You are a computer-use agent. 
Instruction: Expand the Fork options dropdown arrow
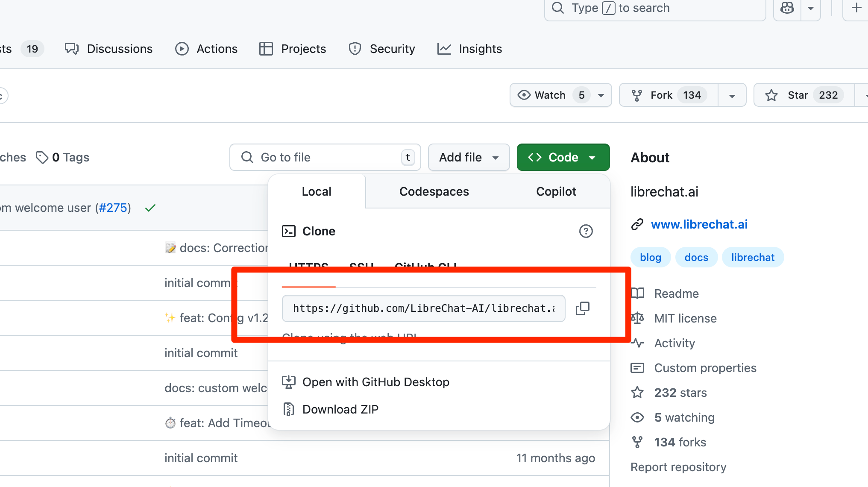click(732, 95)
